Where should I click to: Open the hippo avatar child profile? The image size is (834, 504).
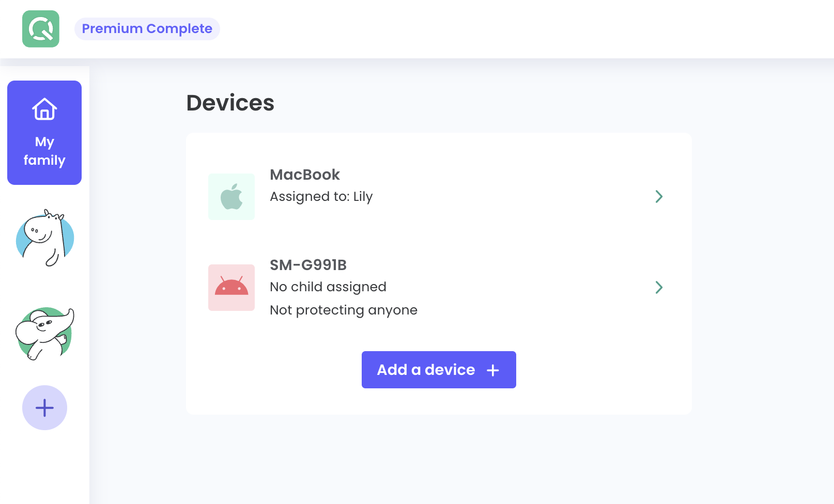click(x=45, y=238)
